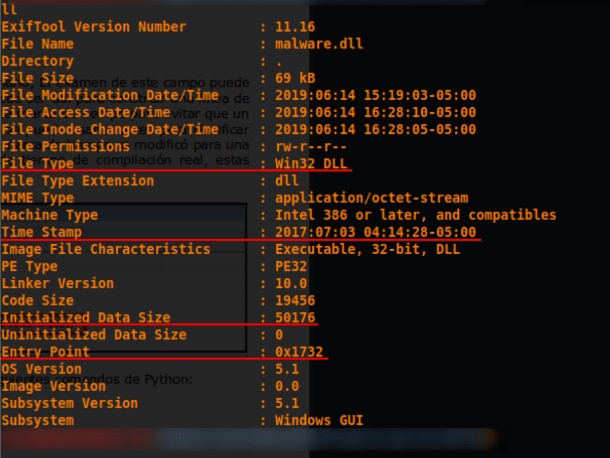The height and width of the screenshot is (458, 610).
Task: Click the 2017:07:03 04:14:28-05:00 timestamp value
Action: click(375, 232)
